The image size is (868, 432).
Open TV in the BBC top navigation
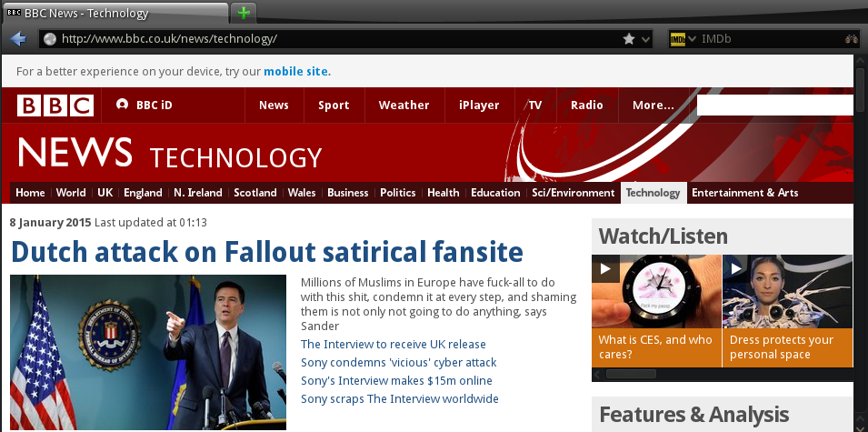coord(535,105)
